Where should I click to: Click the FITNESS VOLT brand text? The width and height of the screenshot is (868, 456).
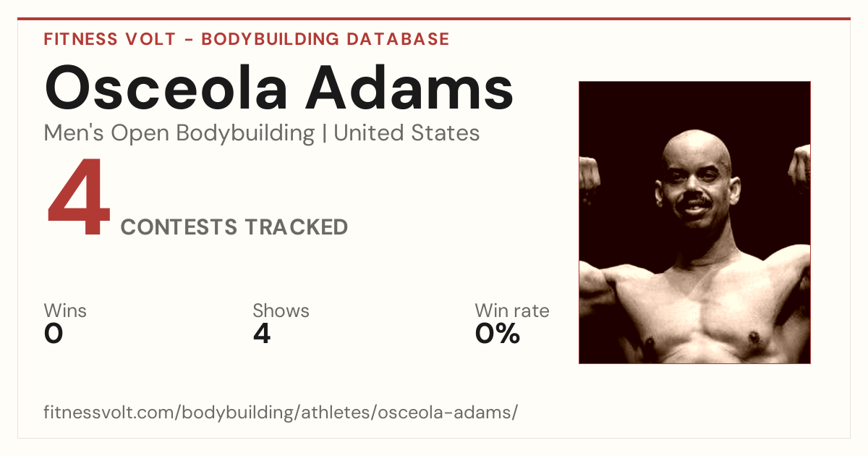tap(110, 39)
